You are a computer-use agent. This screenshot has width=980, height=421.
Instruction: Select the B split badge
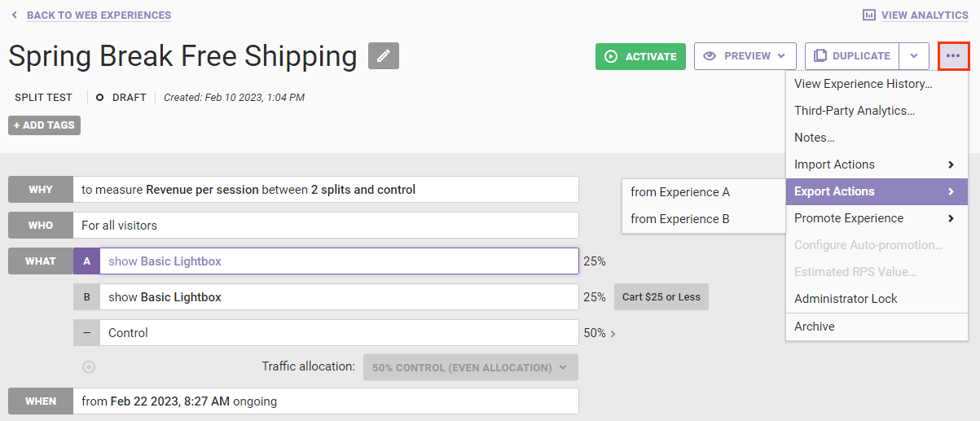87,297
